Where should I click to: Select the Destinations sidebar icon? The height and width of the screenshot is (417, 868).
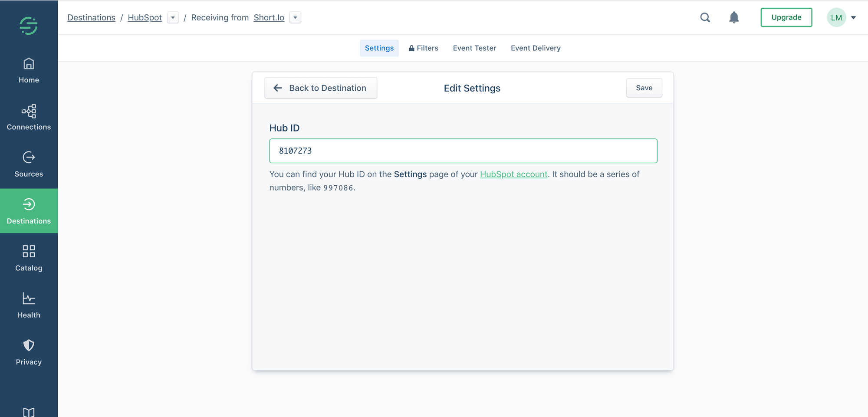point(29,211)
